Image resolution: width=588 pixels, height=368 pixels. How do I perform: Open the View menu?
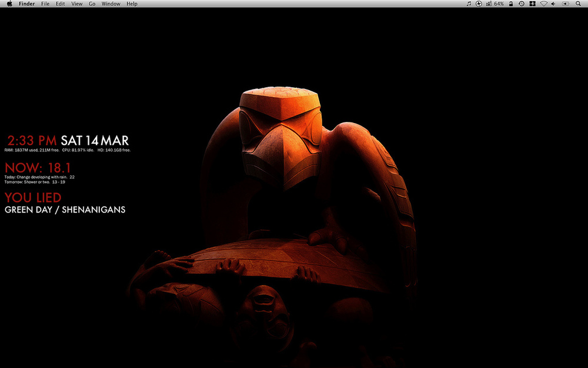click(77, 4)
